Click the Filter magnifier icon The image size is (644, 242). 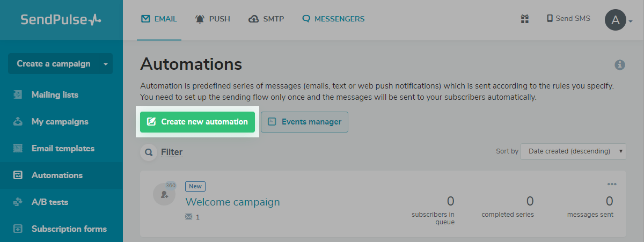click(149, 152)
